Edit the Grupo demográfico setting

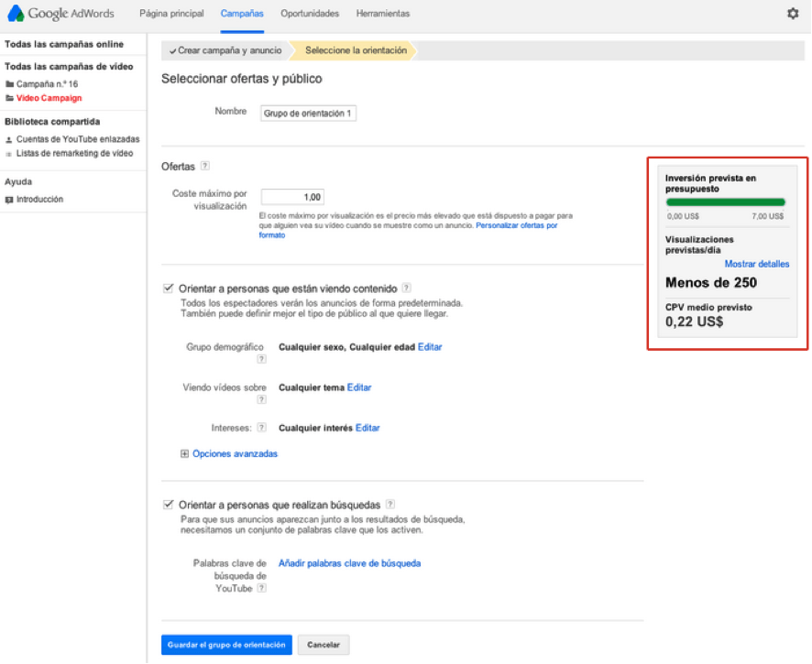pos(430,347)
